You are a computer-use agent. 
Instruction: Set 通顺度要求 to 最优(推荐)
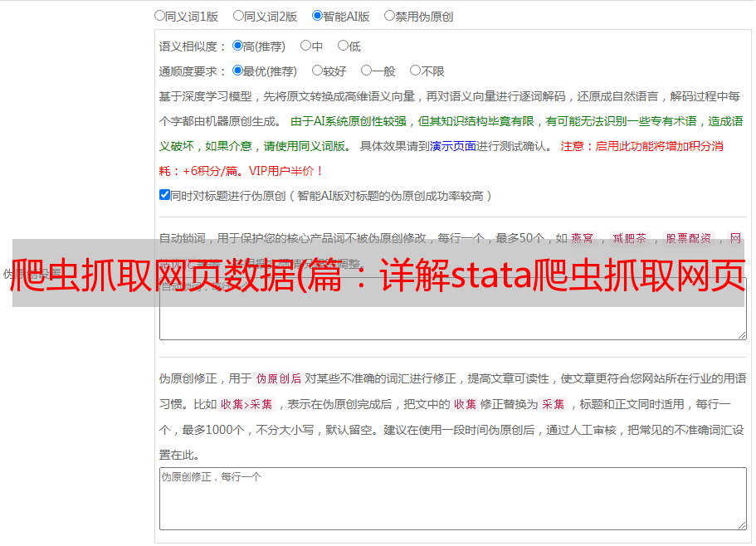coord(237,71)
